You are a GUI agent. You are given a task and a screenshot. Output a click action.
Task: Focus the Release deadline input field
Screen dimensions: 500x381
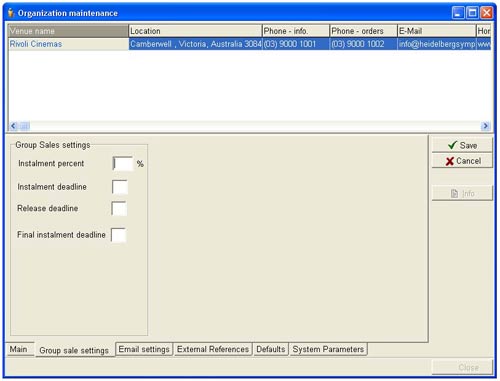pyautogui.click(x=119, y=209)
